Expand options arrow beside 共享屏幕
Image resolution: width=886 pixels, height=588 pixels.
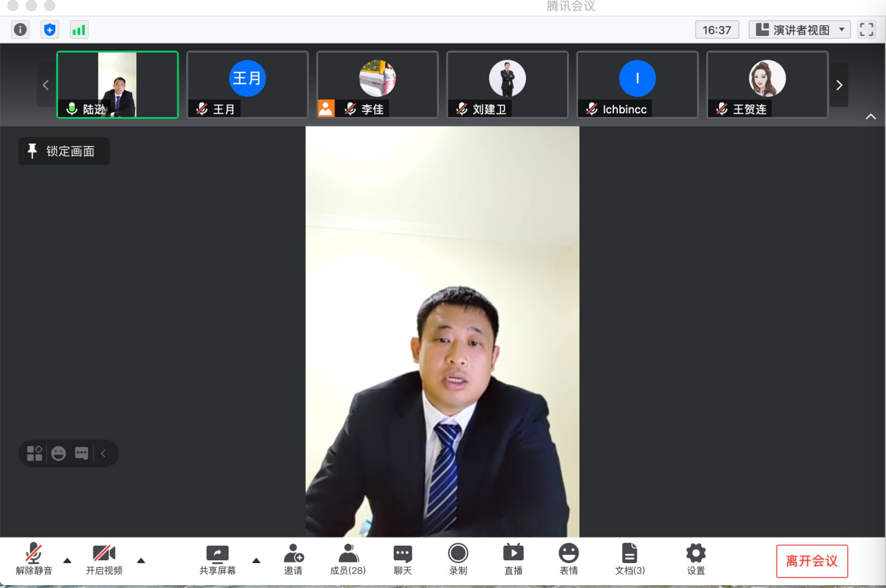pyautogui.click(x=256, y=560)
